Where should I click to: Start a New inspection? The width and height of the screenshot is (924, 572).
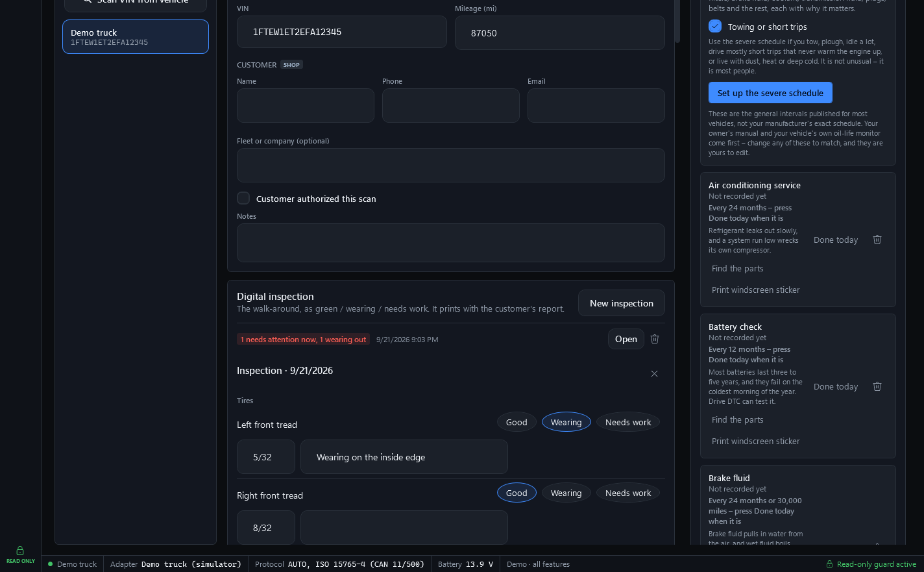pyautogui.click(x=622, y=303)
